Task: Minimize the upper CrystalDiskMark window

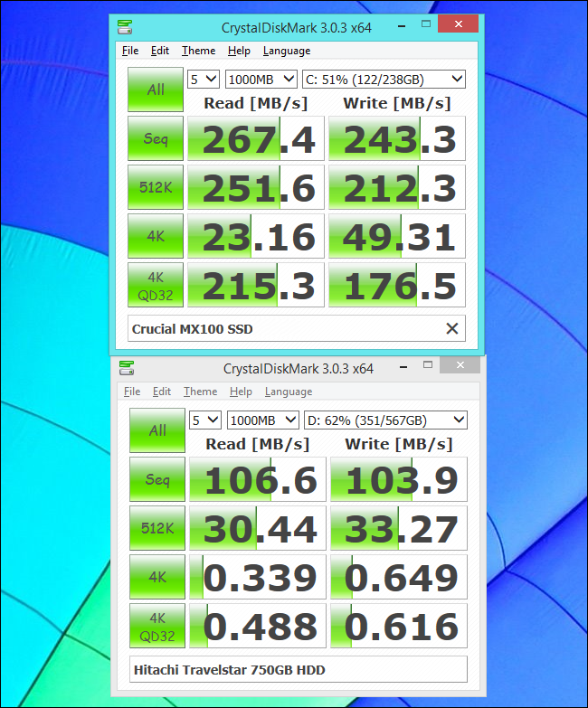Action: pos(402,25)
